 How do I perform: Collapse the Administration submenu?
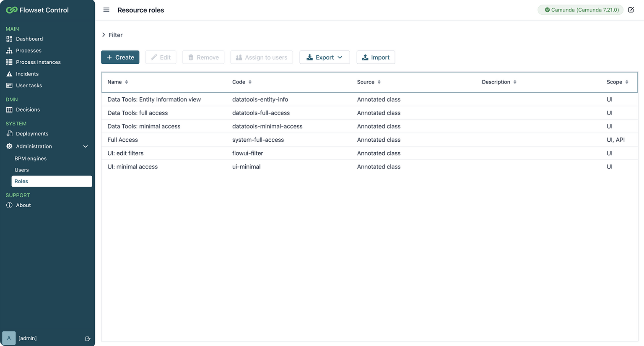(85, 146)
